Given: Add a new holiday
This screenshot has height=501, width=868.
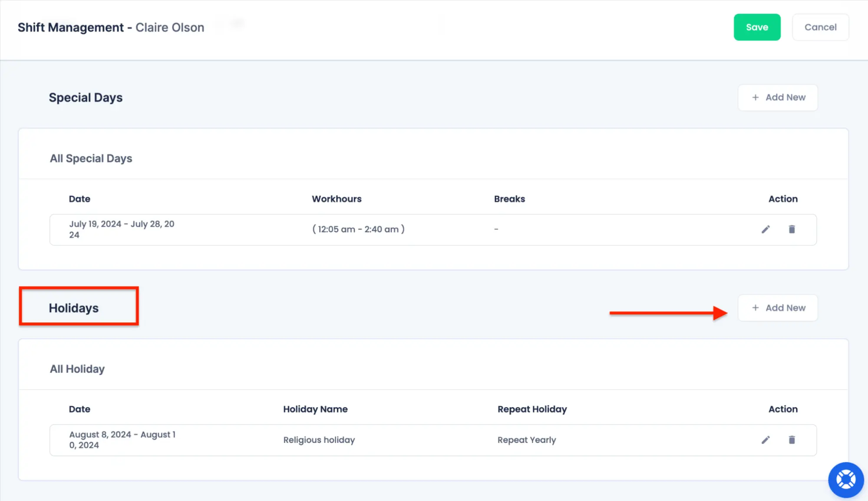Looking at the screenshot, I should click(778, 308).
